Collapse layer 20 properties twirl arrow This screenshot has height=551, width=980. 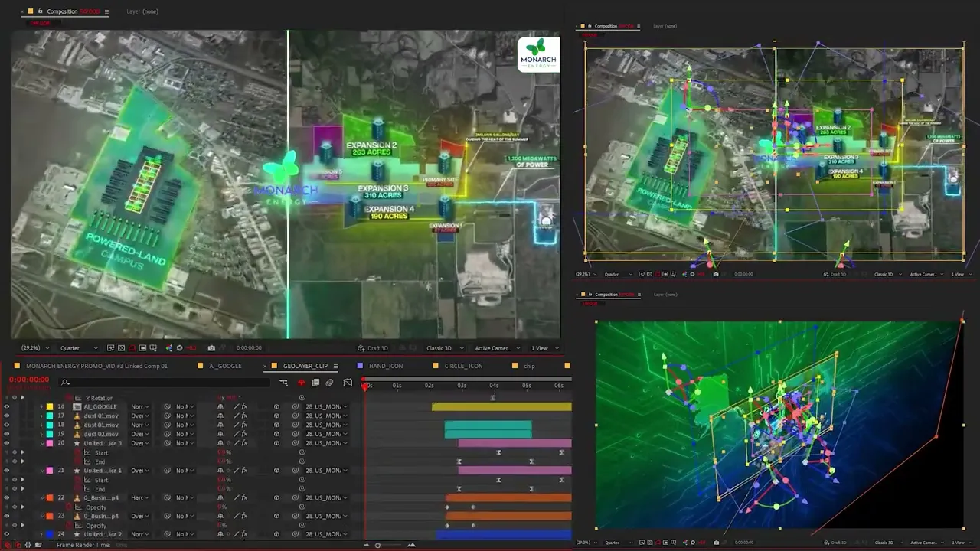(x=42, y=443)
